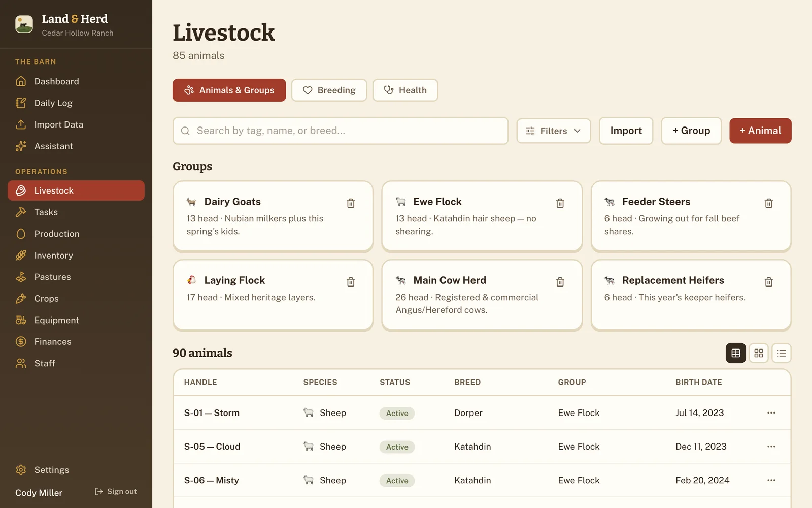This screenshot has height=508, width=812.
Task: Click the Dorper breed cell
Action: 468,413
